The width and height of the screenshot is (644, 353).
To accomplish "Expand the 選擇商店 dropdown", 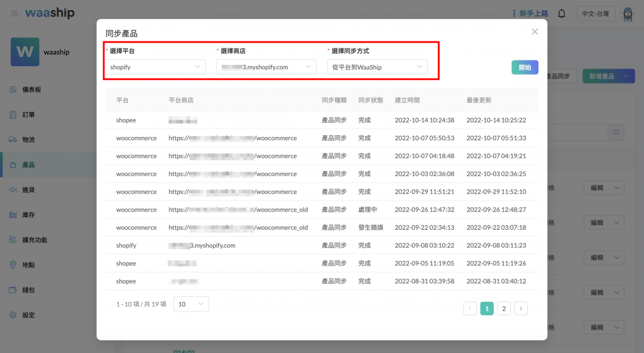I will pos(266,67).
